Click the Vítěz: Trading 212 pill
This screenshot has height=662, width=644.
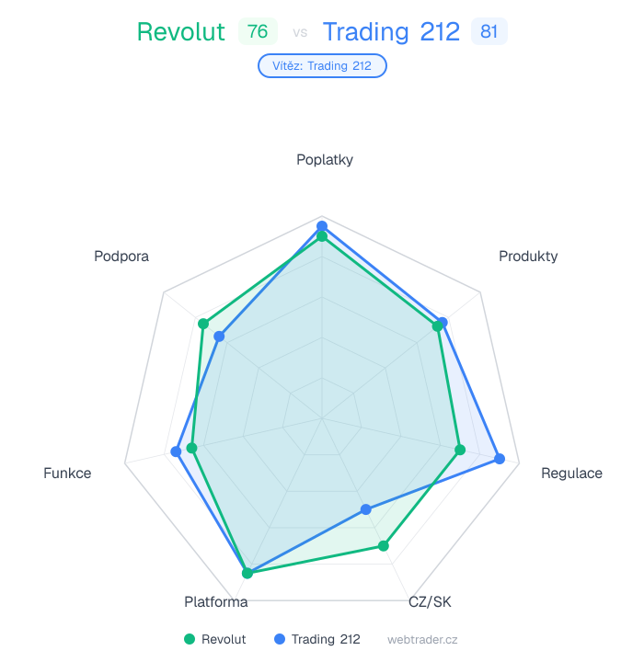coord(322,66)
